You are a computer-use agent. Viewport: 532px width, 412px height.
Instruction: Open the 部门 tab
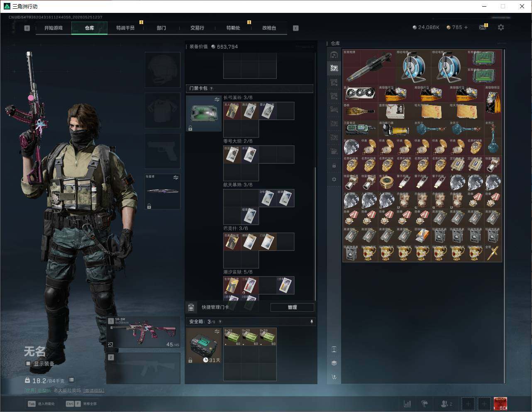tap(161, 28)
